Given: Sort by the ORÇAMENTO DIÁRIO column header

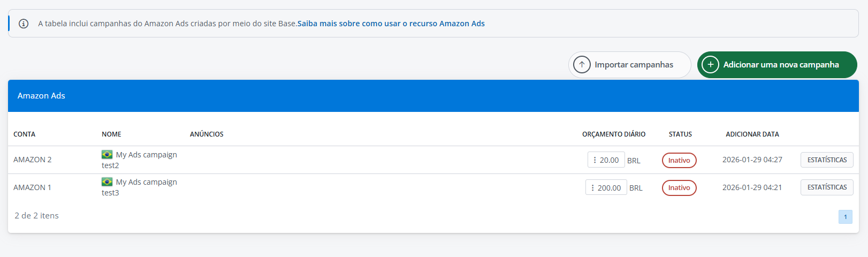Looking at the screenshot, I should coord(614,134).
